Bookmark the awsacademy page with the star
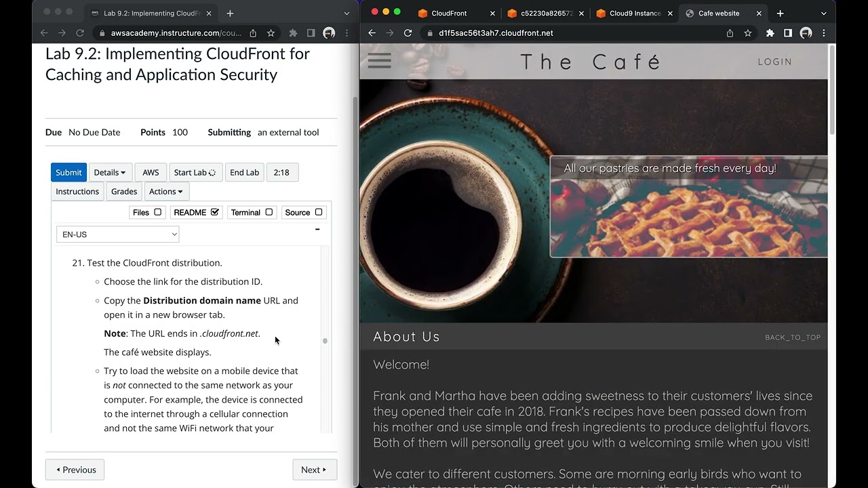Screen dimensions: 868x488 tap(271, 33)
